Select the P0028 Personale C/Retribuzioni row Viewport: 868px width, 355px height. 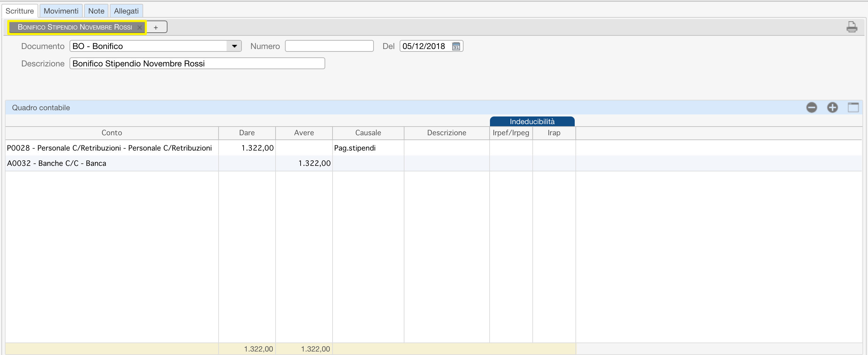pyautogui.click(x=434, y=148)
